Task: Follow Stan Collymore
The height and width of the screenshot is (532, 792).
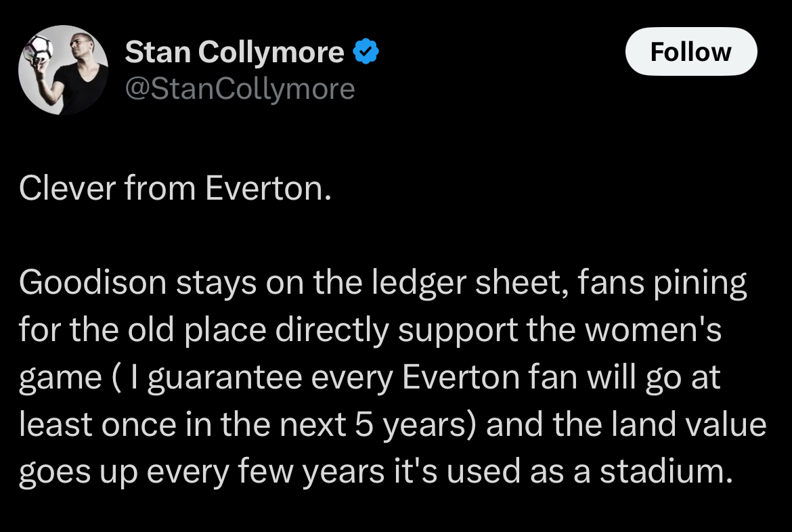Action: [x=690, y=51]
